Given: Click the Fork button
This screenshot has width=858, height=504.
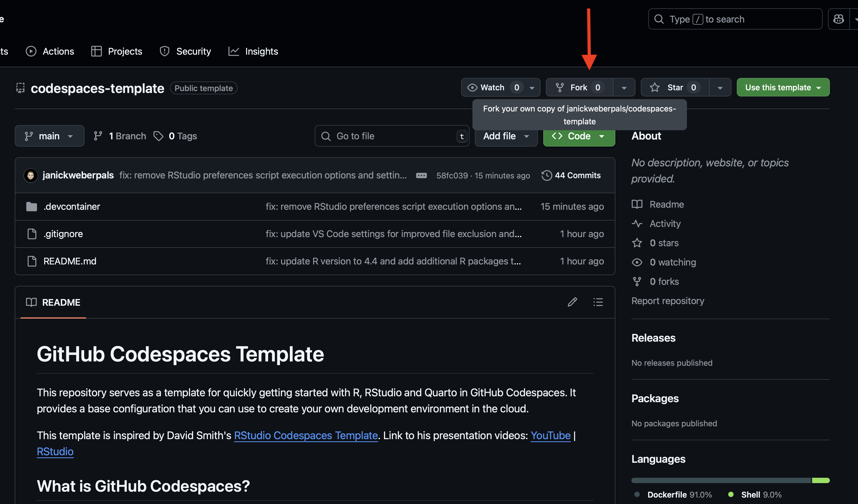Looking at the screenshot, I should coord(579,87).
